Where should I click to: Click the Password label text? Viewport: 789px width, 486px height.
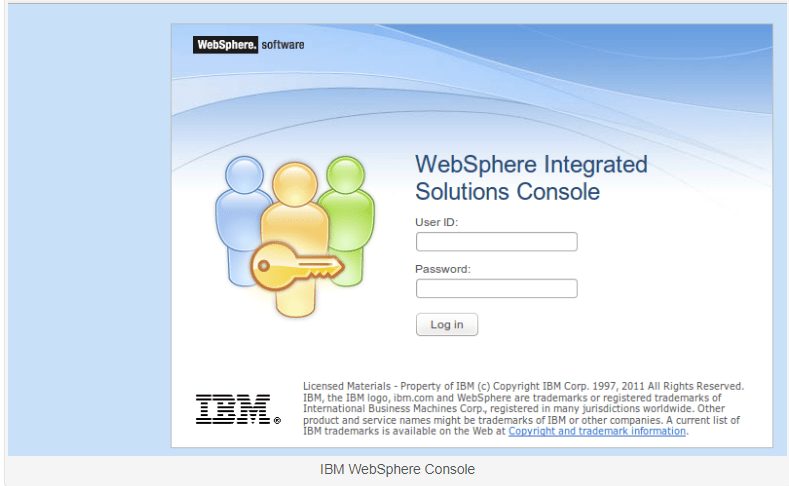tap(443, 269)
